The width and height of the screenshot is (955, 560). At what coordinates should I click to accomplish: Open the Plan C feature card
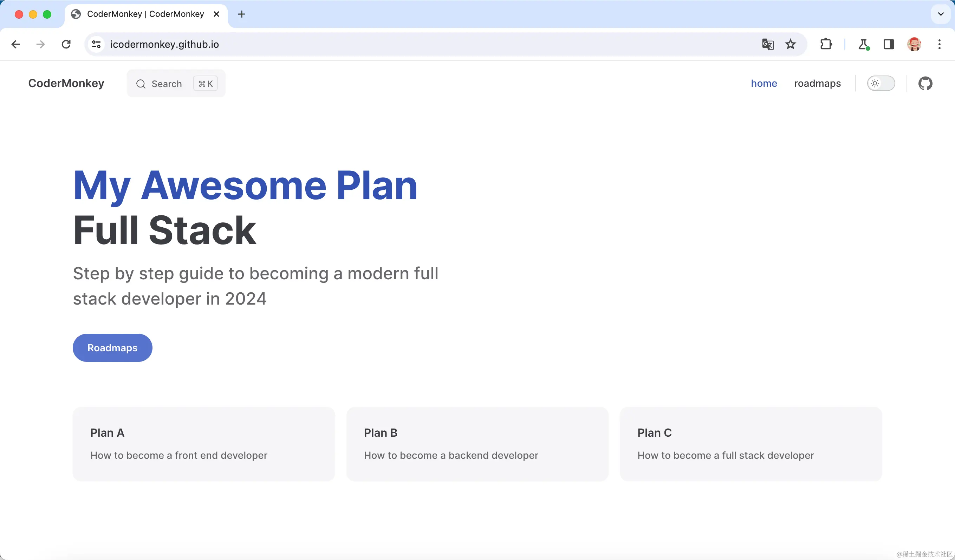[x=751, y=444]
